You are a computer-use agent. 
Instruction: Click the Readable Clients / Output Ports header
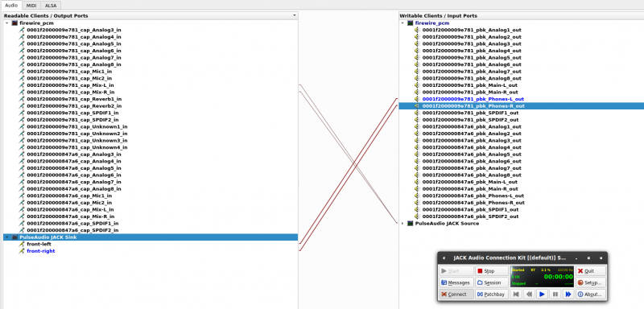[x=151, y=15]
